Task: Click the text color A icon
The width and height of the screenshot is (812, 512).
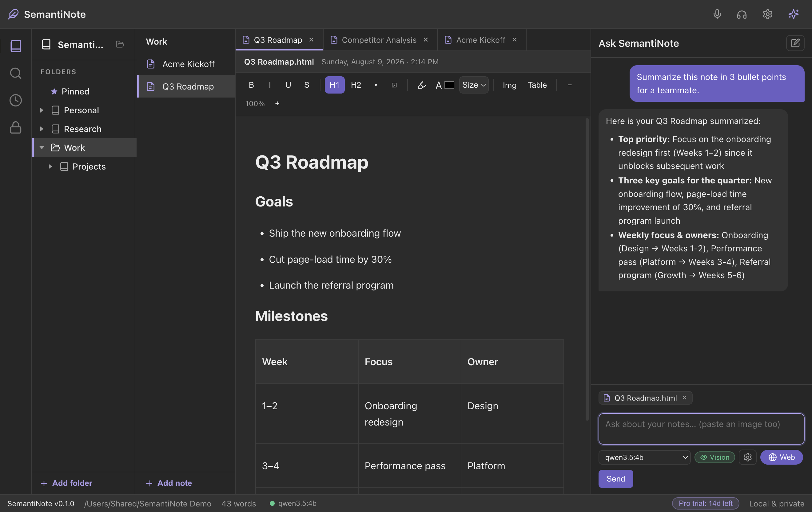Action: (438, 85)
